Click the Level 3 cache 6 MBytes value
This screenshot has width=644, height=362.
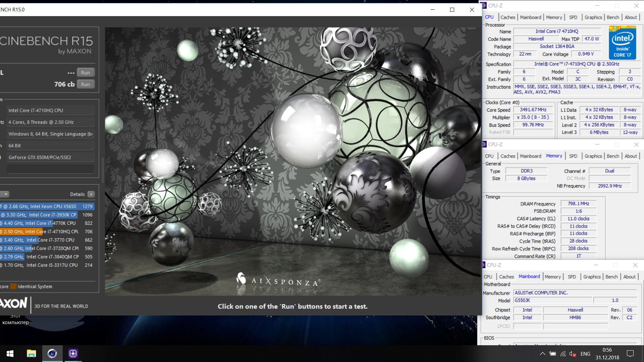coord(599,132)
